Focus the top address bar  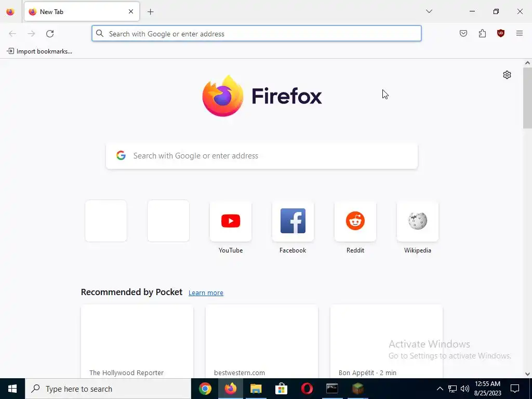257,34
